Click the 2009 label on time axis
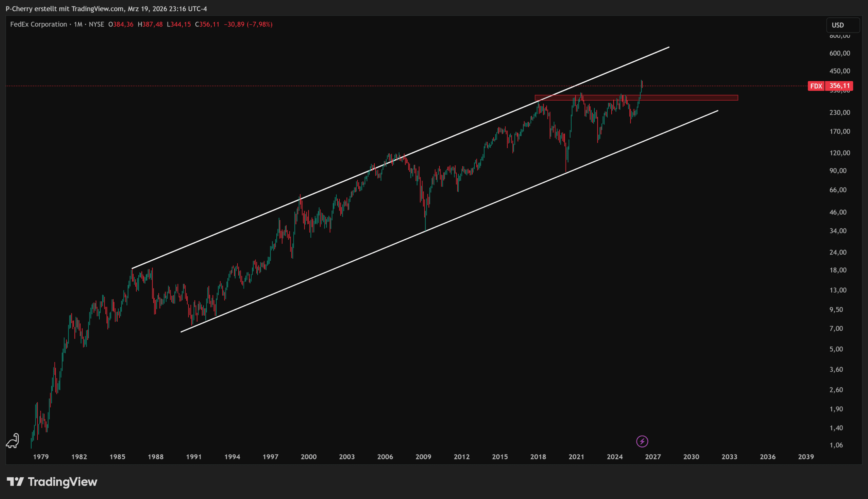 point(423,457)
